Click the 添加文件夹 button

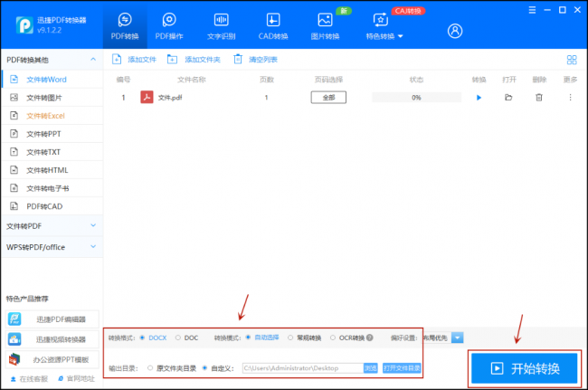194,59
